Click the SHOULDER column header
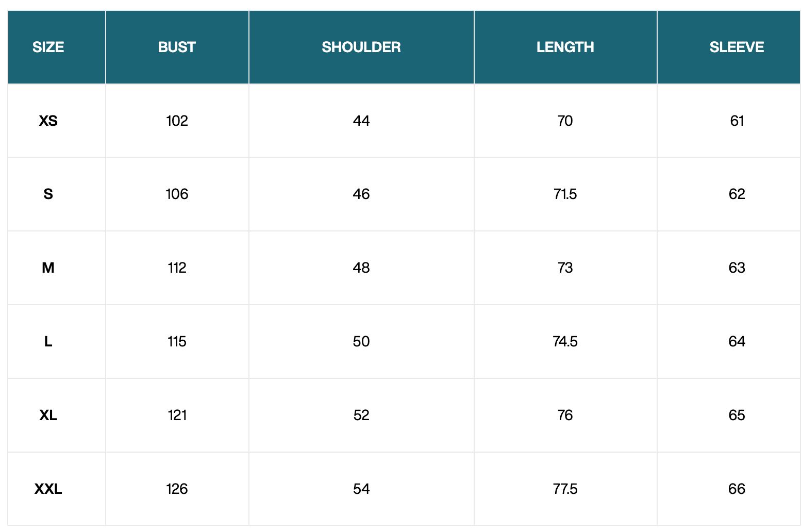Screen dimensions: 802x532 (361, 47)
